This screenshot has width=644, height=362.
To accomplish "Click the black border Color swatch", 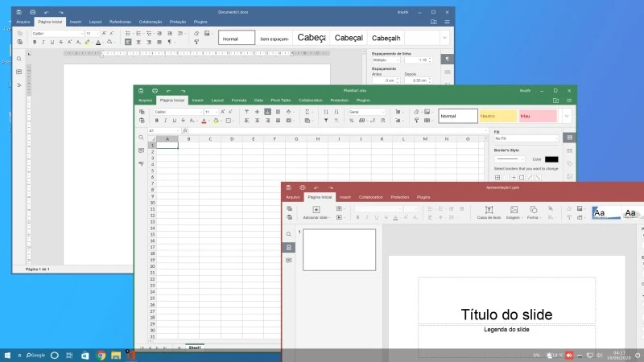I will 551,159.
